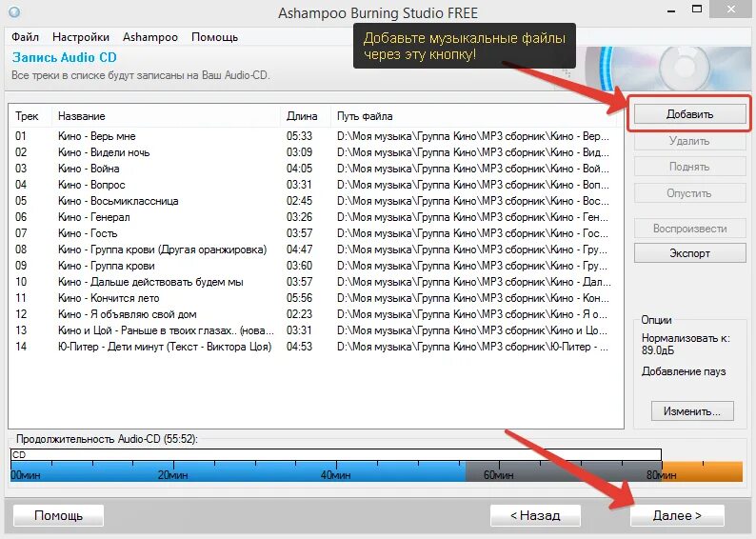Image resolution: width=756 pixels, height=539 pixels.
Task: Open the Файл menu
Action: tap(25, 37)
